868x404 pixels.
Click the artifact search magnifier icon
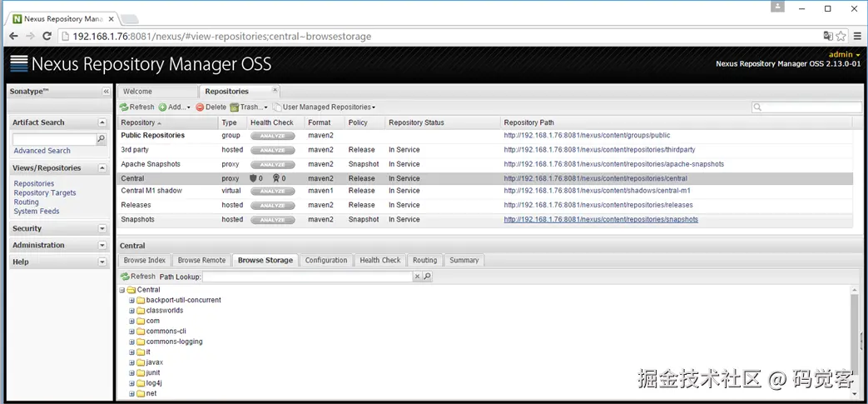(102, 139)
